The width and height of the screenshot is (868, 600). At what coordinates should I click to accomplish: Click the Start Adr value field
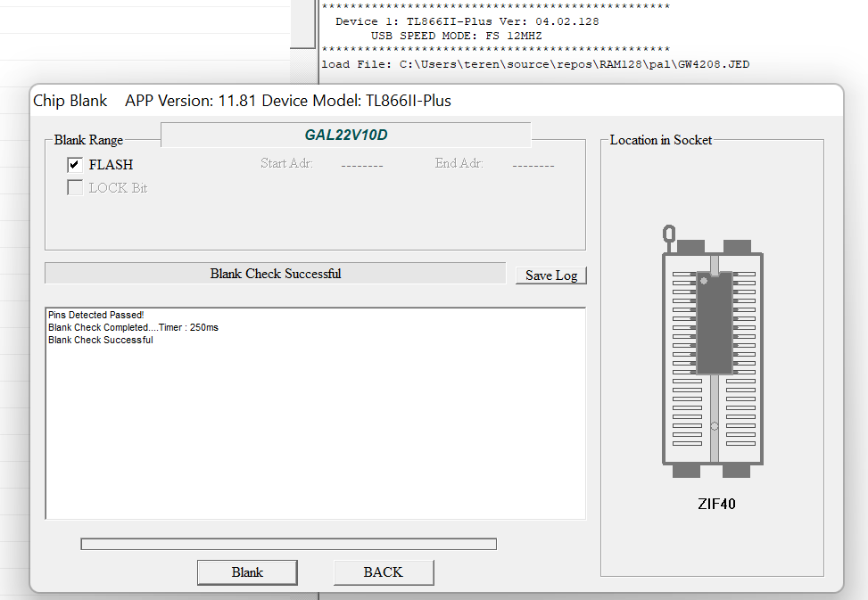pyautogui.click(x=361, y=165)
